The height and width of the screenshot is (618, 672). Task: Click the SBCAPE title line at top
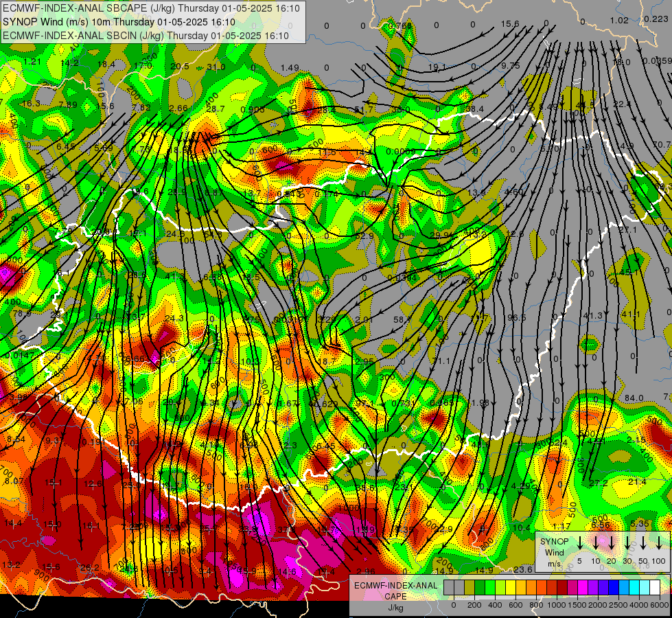pyautogui.click(x=151, y=8)
